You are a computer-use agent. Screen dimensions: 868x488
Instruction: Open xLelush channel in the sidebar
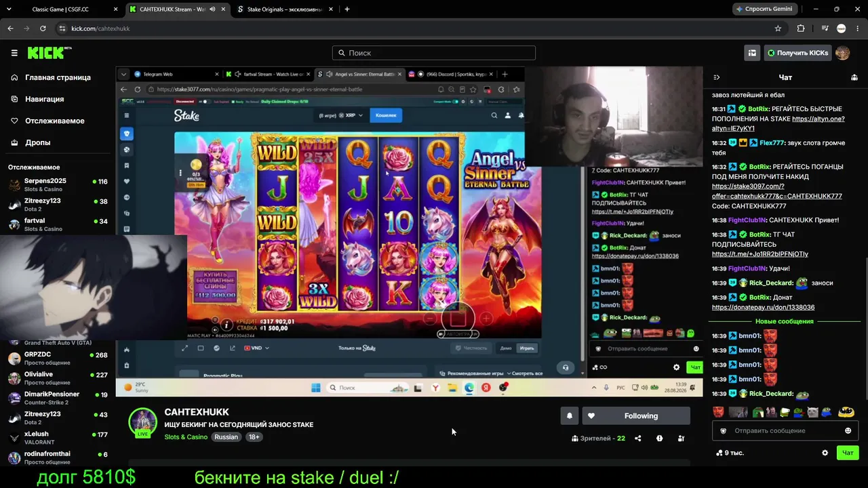tap(58, 437)
